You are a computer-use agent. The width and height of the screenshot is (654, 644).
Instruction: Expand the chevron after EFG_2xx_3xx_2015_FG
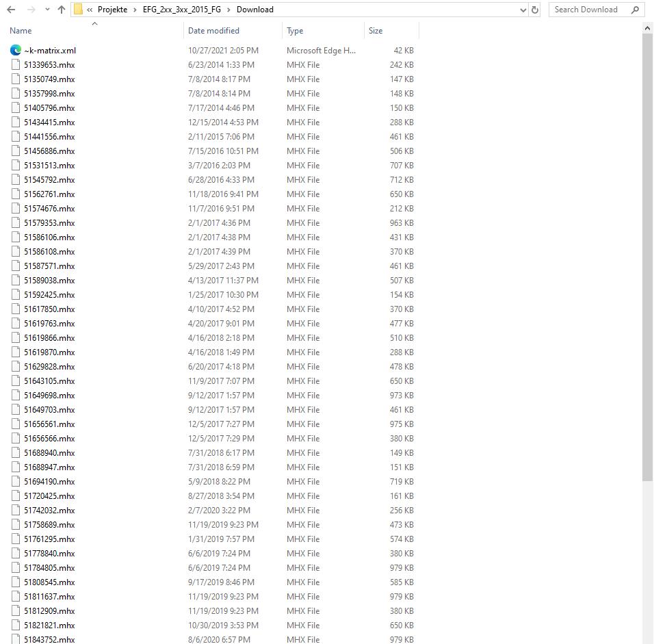click(x=228, y=10)
